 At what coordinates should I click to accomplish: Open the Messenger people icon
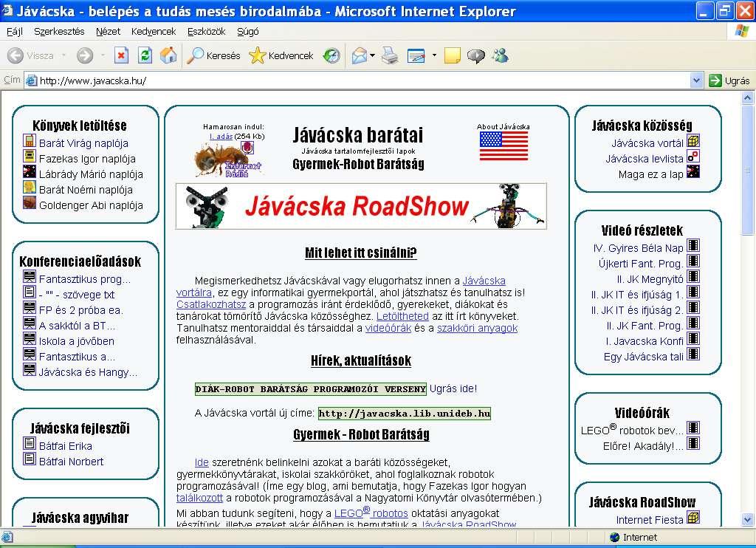pos(500,55)
